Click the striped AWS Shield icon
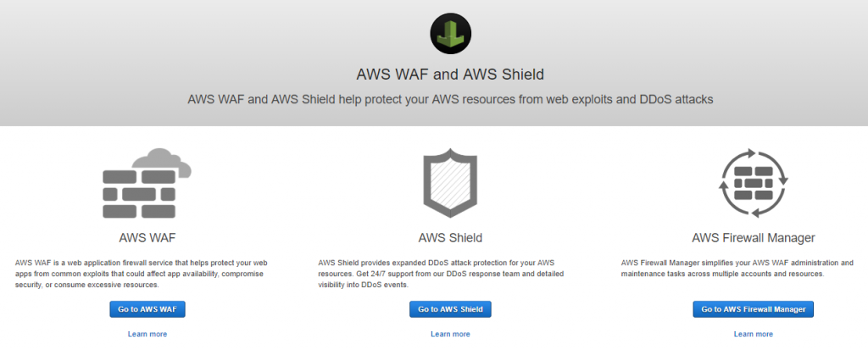Image resolution: width=868 pixels, height=349 pixels. pos(450,184)
